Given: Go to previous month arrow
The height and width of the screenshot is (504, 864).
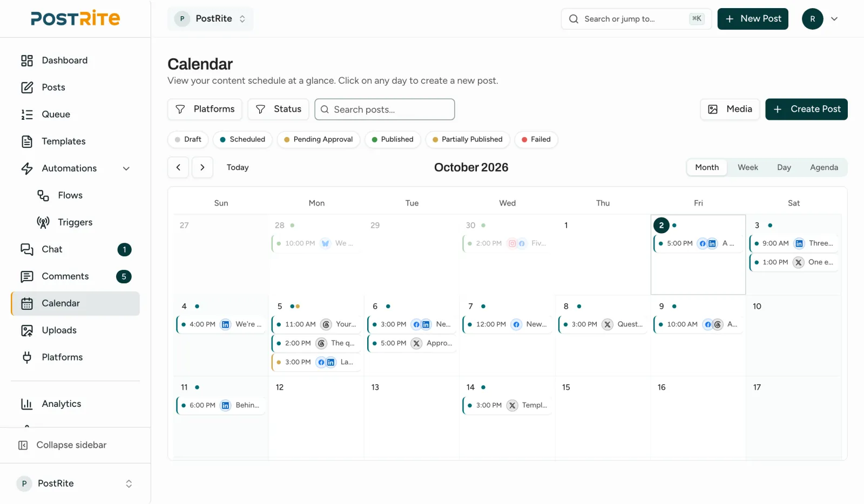Looking at the screenshot, I should (x=178, y=167).
